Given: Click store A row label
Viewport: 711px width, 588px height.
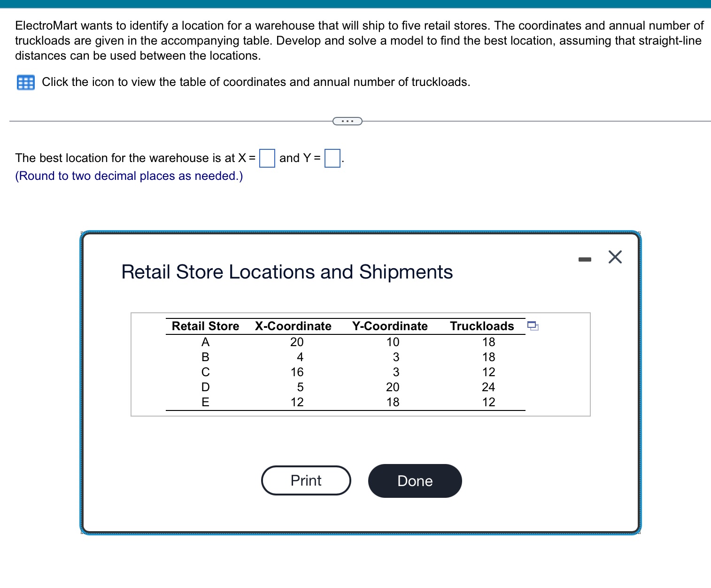Looking at the screenshot, I should point(205,342).
